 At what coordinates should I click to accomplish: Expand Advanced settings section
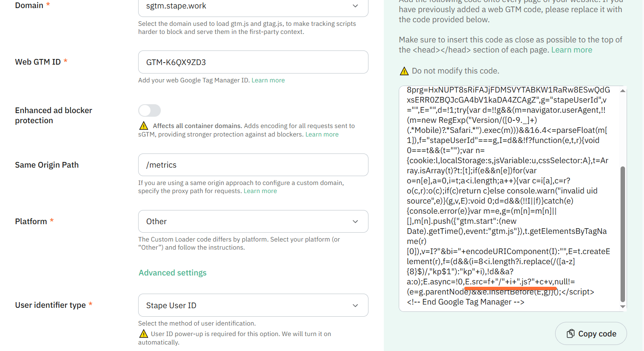click(173, 273)
